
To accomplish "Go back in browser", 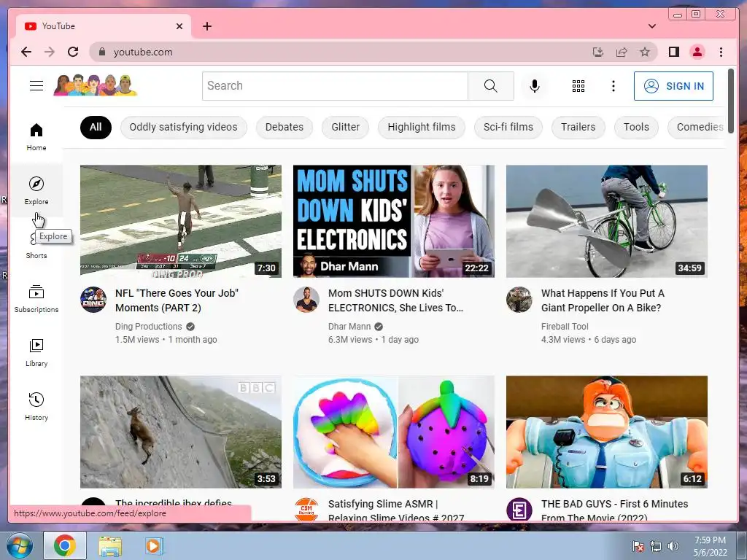I will pyautogui.click(x=26, y=52).
